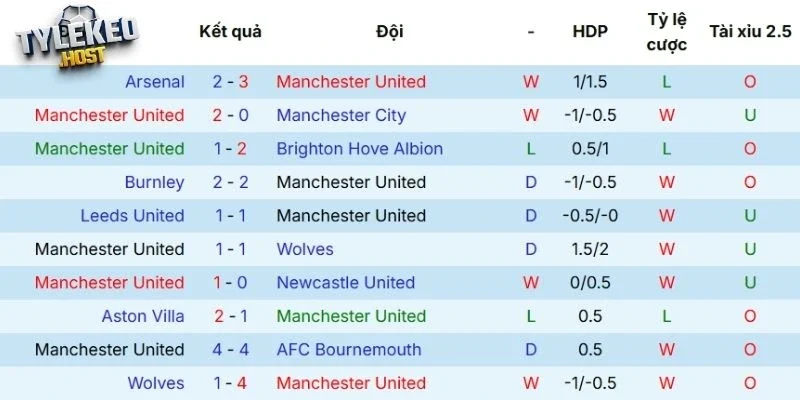This screenshot has height=400, width=800.
Task: Click the 2 - 3 score result
Action: click(230, 82)
